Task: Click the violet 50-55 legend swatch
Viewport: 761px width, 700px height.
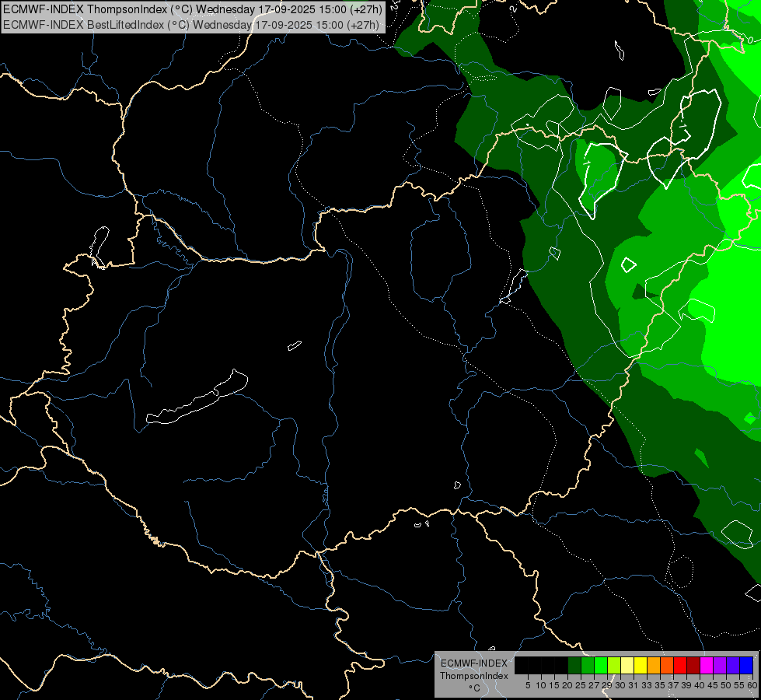Action: tap(733, 665)
